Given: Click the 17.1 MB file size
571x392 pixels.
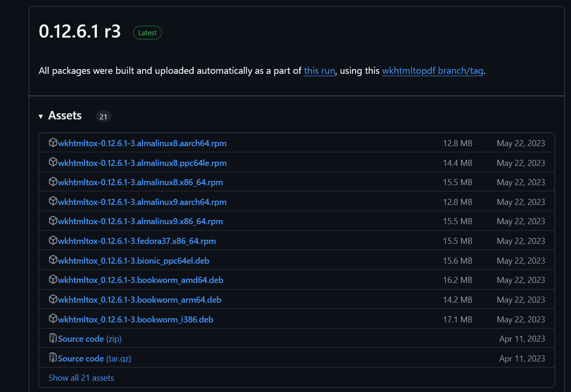Looking at the screenshot, I should 458,320.
